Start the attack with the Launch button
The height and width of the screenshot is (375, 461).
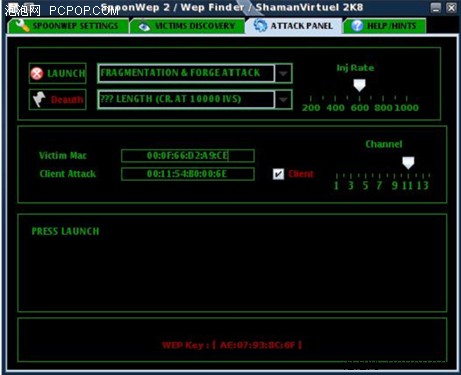tap(58, 73)
